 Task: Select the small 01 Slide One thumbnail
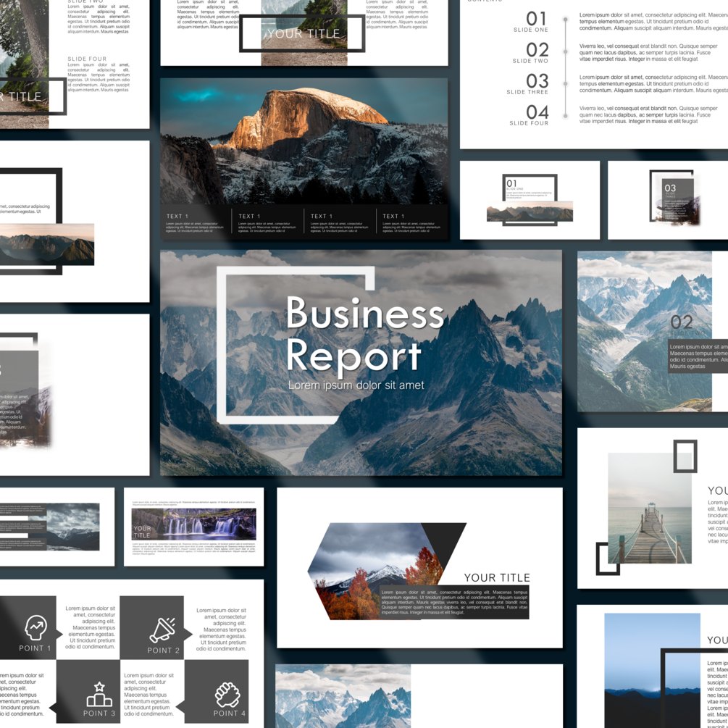coord(530,200)
